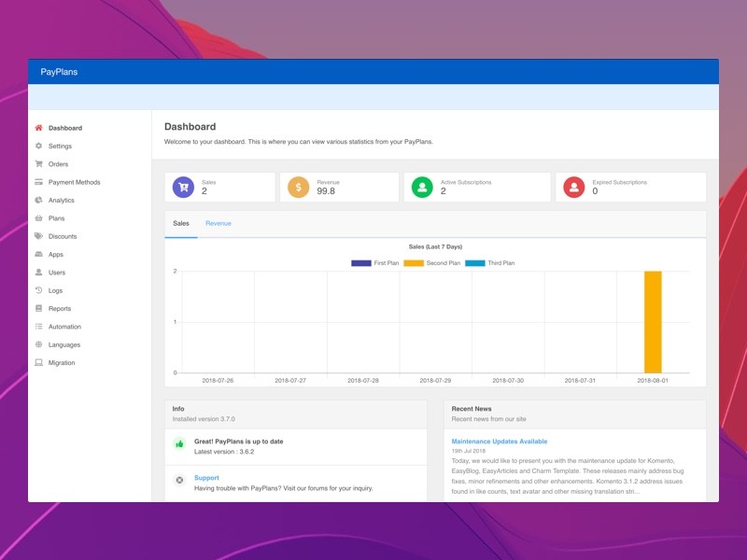The height and width of the screenshot is (560, 747).
Task: Click the purple Sales cart icon
Action: 183,188
